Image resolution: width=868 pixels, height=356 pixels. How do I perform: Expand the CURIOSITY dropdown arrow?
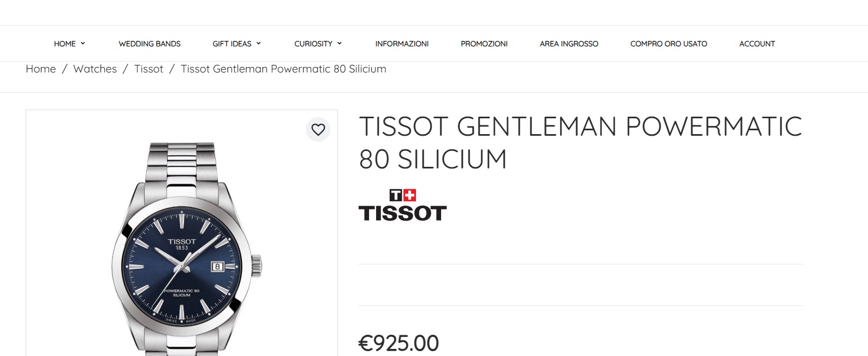[340, 43]
